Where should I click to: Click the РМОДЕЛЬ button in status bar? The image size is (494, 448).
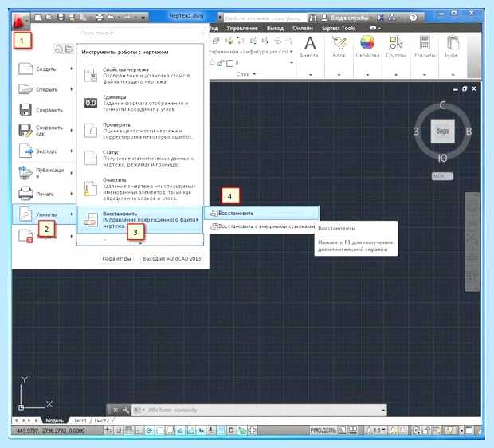click(x=323, y=430)
